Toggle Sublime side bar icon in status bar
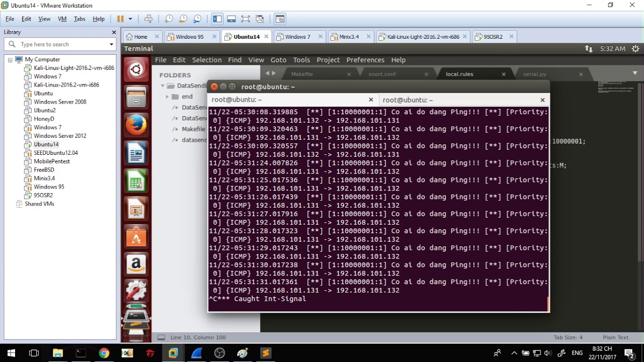The height and width of the screenshot is (362, 644). tap(161, 337)
